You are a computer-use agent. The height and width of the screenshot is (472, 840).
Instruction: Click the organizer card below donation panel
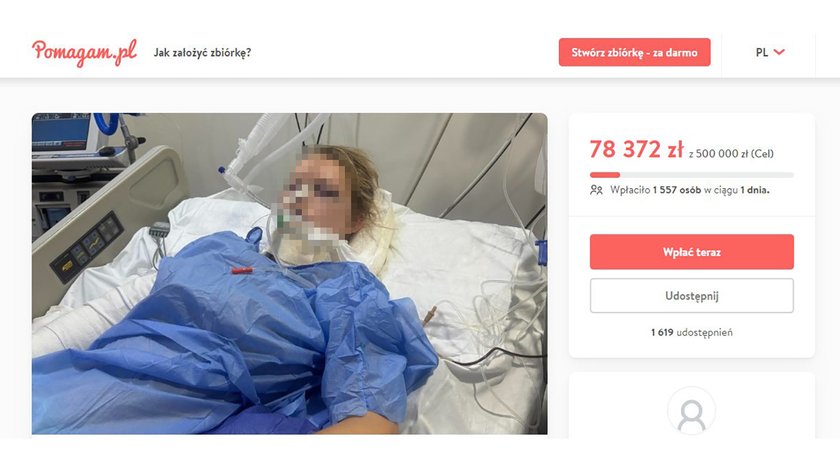pyautogui.click(x=692, y=406)
